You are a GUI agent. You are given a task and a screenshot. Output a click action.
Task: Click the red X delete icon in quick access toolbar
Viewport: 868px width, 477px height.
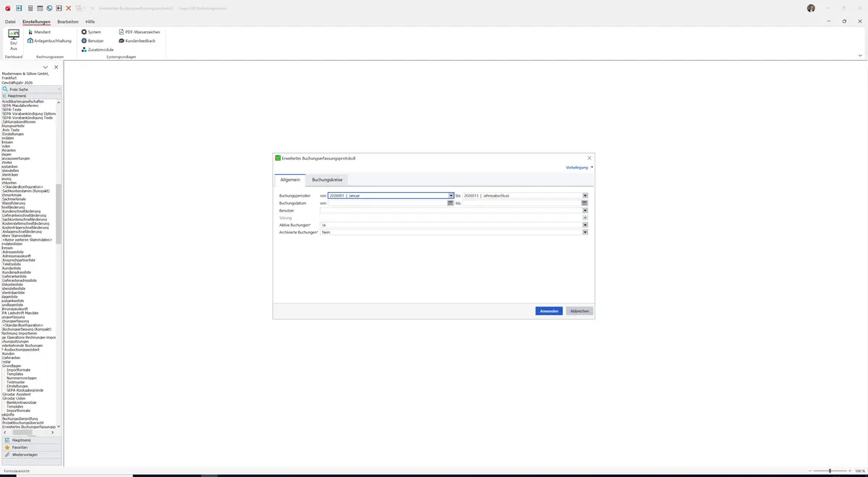pos(69,8)
